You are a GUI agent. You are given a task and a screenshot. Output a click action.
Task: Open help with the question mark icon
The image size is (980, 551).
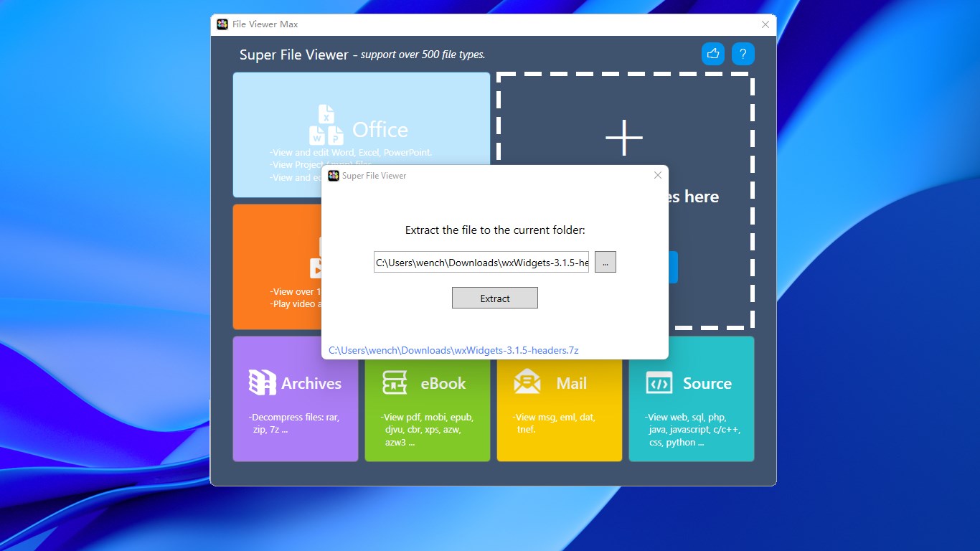[743, 54]
